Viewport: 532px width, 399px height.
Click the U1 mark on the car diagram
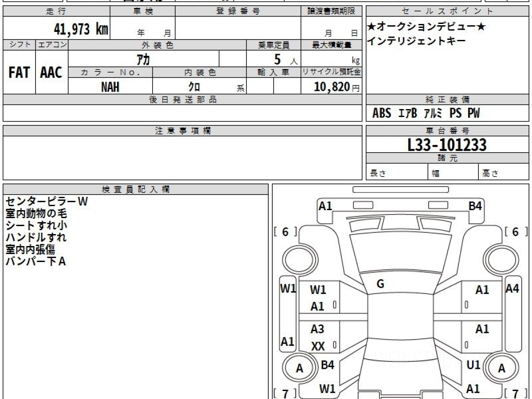tap(474, 365)
